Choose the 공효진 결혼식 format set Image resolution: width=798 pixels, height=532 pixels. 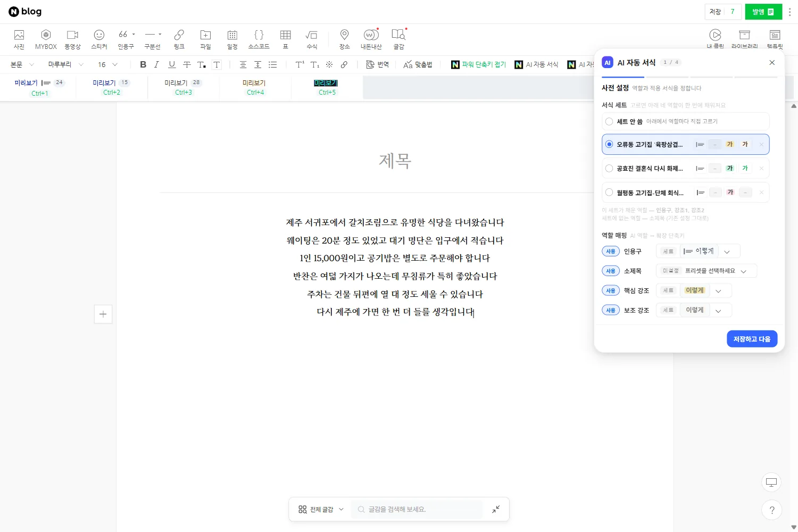click(686, 168)
